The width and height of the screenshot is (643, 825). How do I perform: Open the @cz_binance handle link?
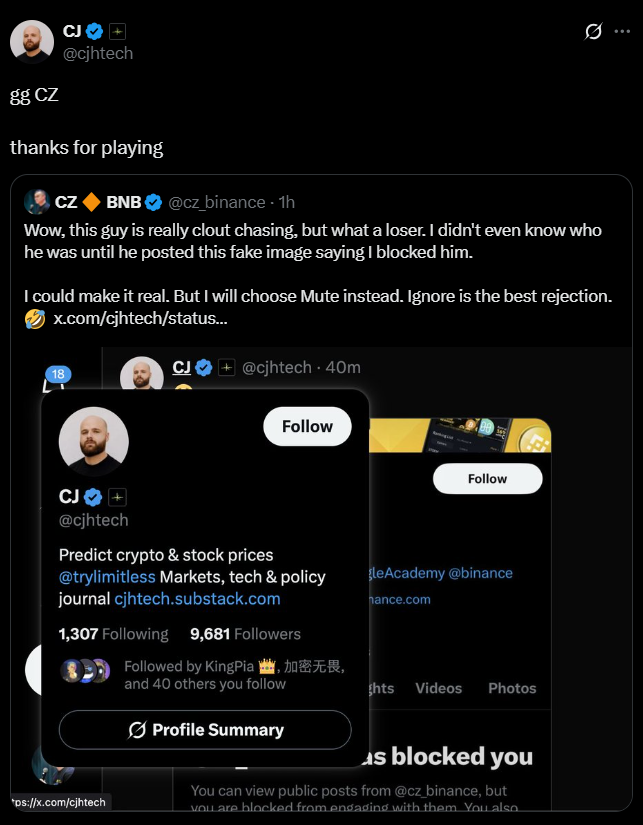point(217,203)
